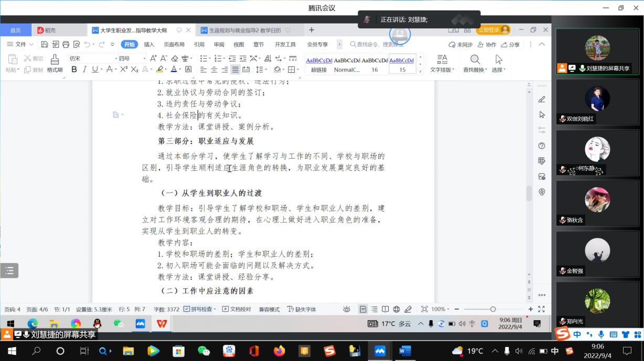Click the Italic I icon
This screenshot has width=644, height=361.
[x=84, y=69]
